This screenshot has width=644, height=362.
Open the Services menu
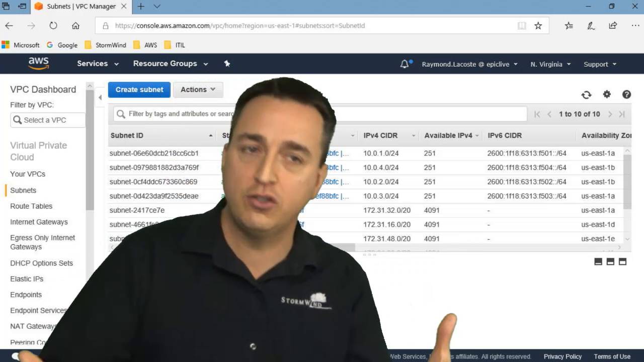[98, 64]
